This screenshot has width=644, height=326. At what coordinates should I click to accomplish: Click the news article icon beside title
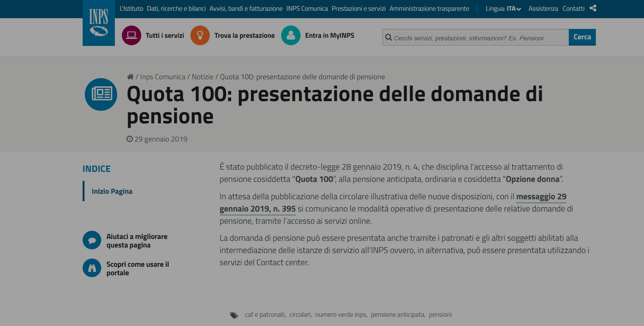pyautogui.click(x=101, y=94)
